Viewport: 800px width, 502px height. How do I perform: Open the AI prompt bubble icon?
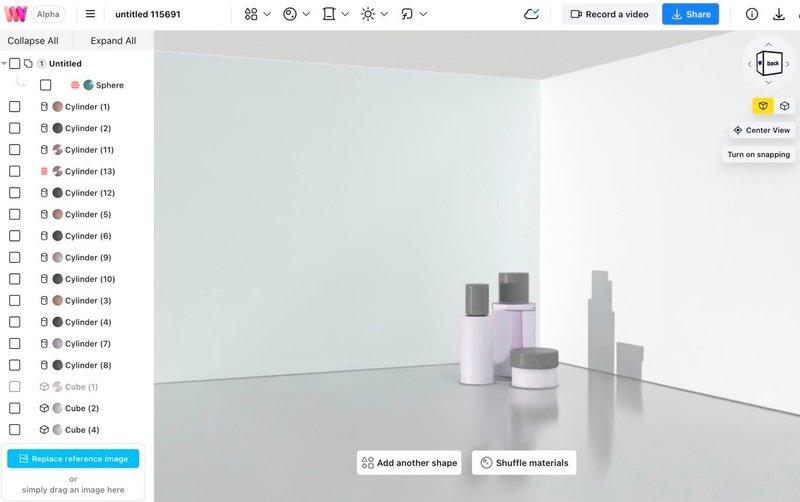click(407, 14)
